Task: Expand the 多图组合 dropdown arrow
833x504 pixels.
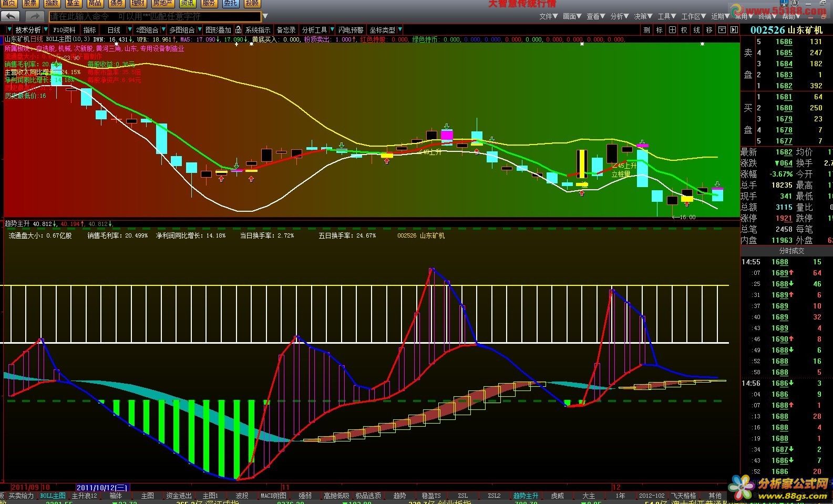Action: [x=199, y=30]
